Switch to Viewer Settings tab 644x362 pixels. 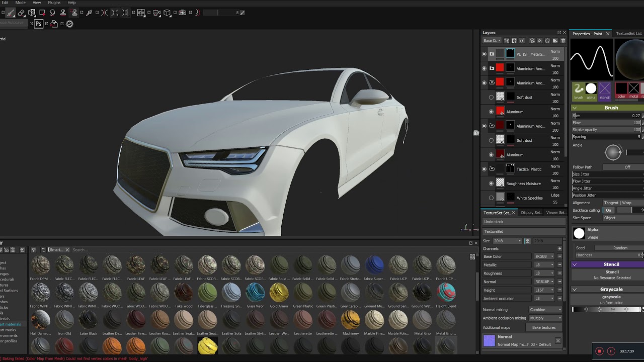[556, 213]
